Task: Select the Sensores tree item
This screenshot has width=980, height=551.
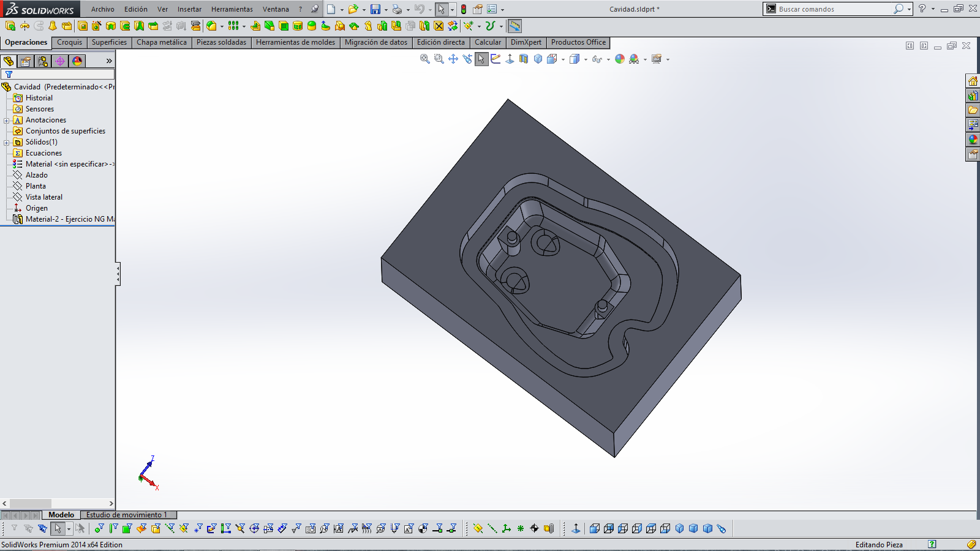Action: (x=40, y=109)
